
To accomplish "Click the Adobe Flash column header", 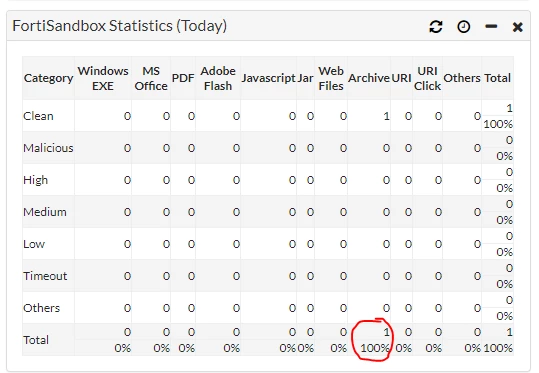I will click(x=218, y=78).
